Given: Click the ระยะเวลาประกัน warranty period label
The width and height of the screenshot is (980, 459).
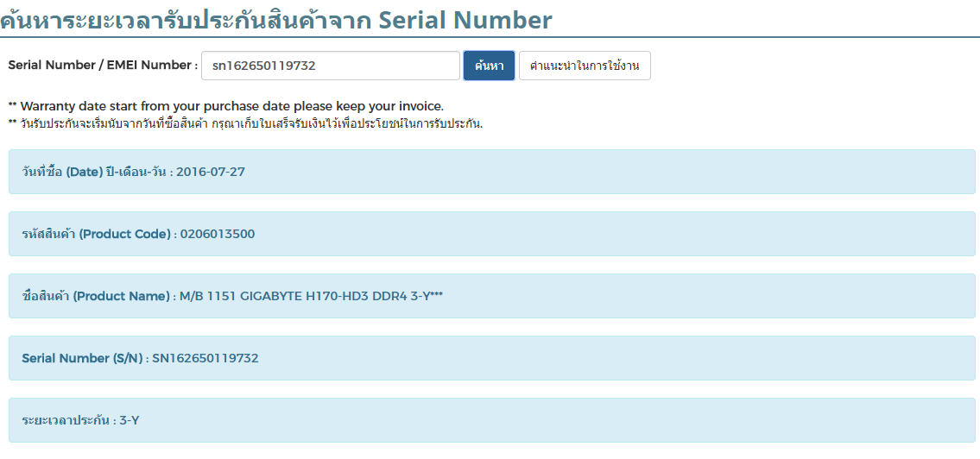Looking at the screenshot, I should pos(66,420).
